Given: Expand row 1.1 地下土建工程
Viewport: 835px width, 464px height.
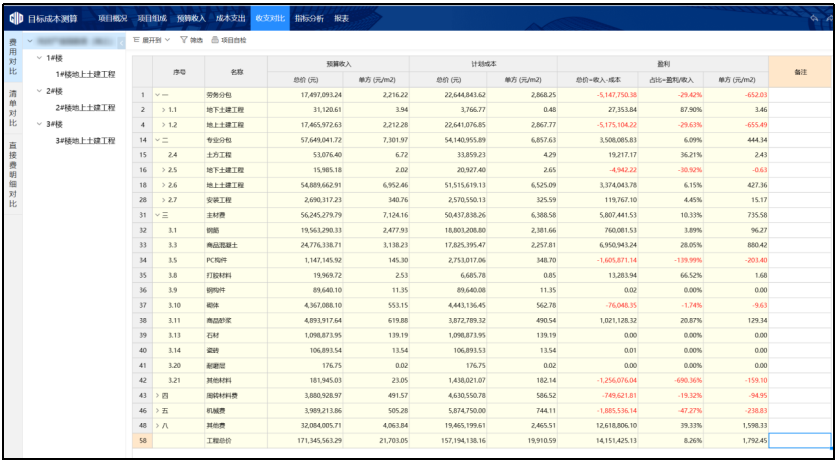Looking at the screenshot, I should pos(163,109).
